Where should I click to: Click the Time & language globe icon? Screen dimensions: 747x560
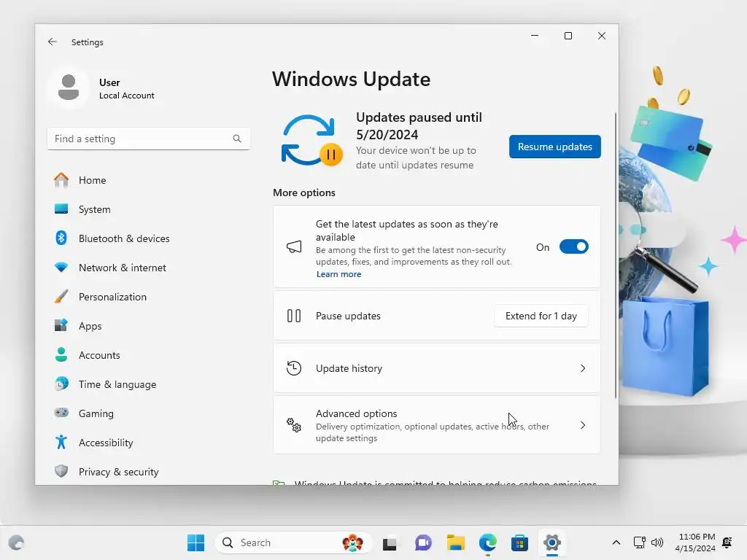(61, 384)
